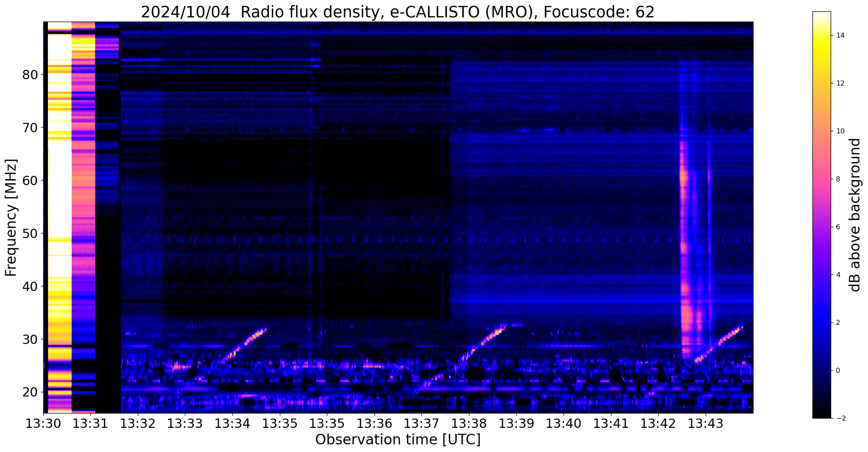Click colorbar tick label 0
This screenshot has width=868, height=452.
tap(837, 371)
